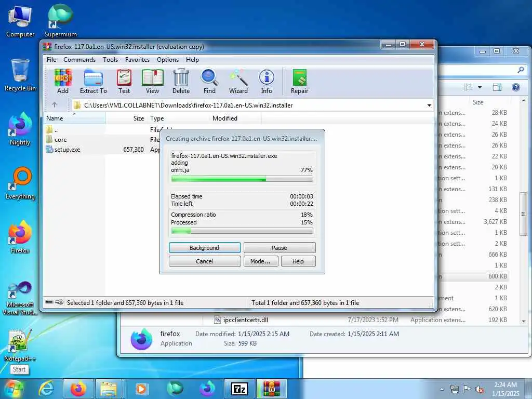Image resolution: width=532 pixels, height=399 pixels.
Task: Click the Action Center flag tray icon
Action: (467, 389)
